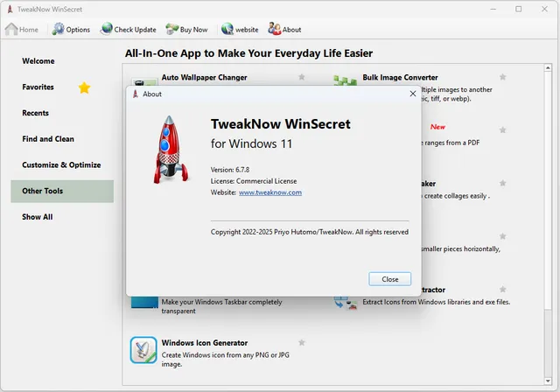This screenshot has height=392, width=560.
Task: Click the Home toolbar icon
Action: click(x=12, y=29)
